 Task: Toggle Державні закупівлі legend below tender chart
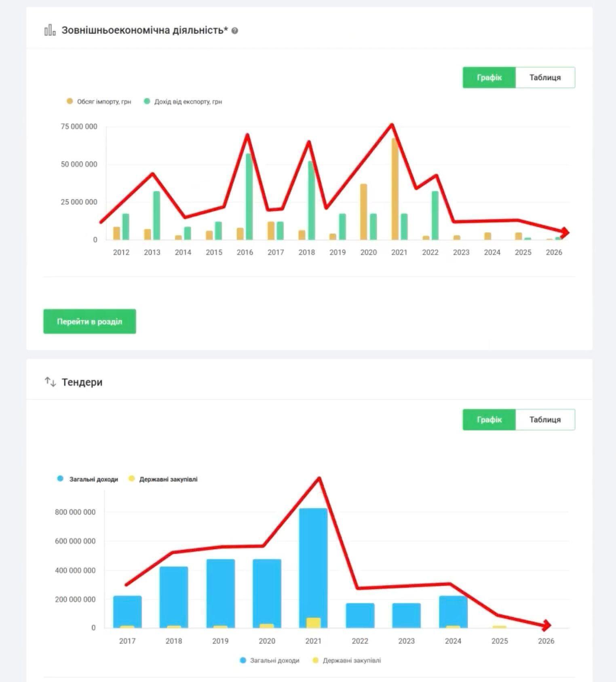click(347, 660)
